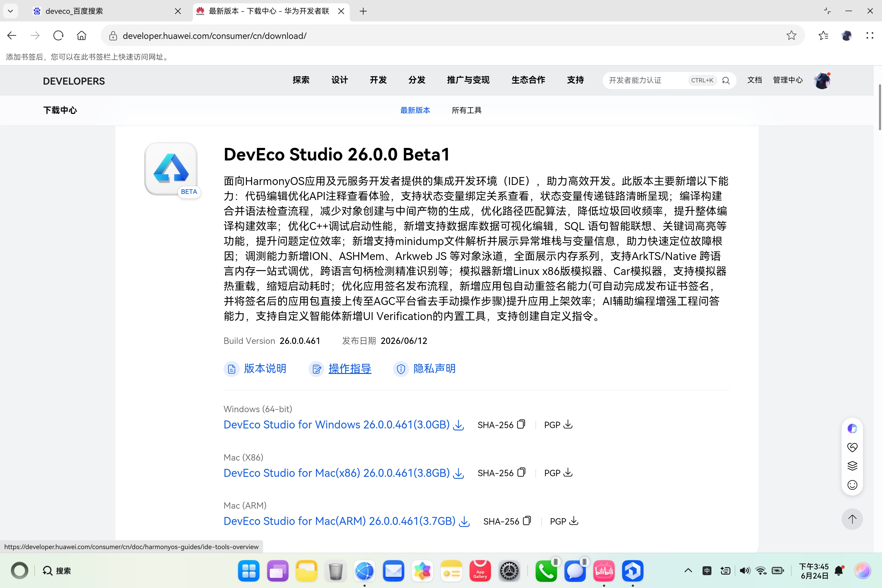Open a new browser tab

coord(363,11)
